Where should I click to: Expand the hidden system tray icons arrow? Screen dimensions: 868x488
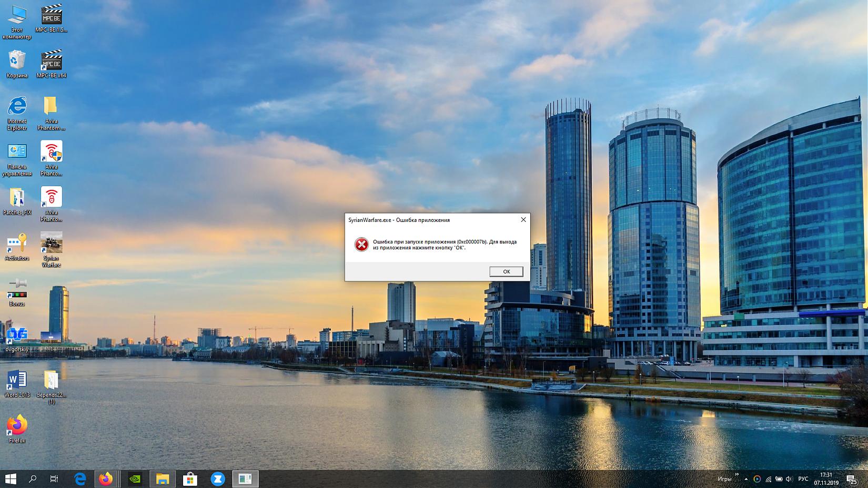(x=745, y=479)
